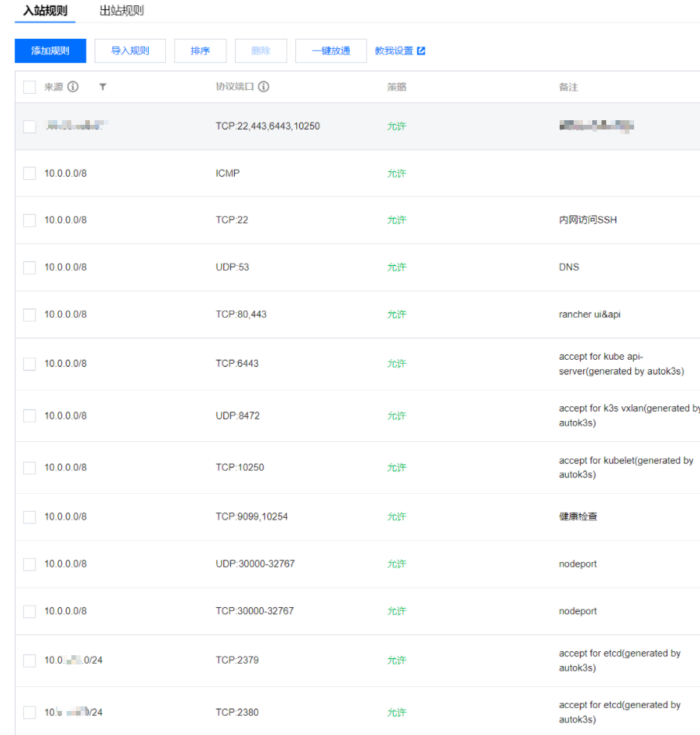Select the TCP:30000-32767 nodeport checkbox

[29, 611]
